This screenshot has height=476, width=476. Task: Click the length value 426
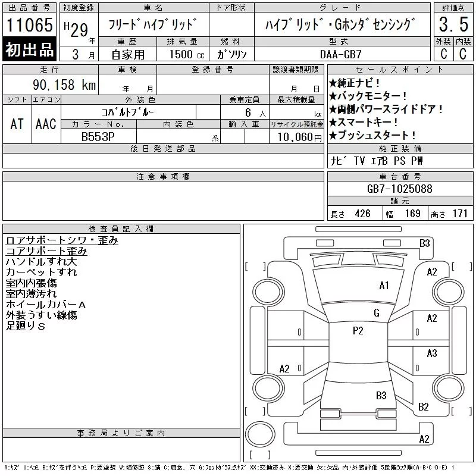coord(363,214)
